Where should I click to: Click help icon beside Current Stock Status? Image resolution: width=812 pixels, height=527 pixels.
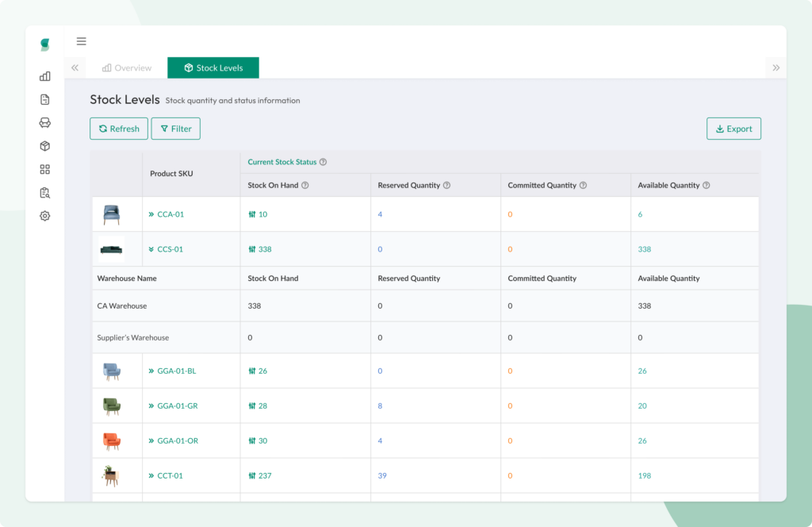(x=324, y=162)
